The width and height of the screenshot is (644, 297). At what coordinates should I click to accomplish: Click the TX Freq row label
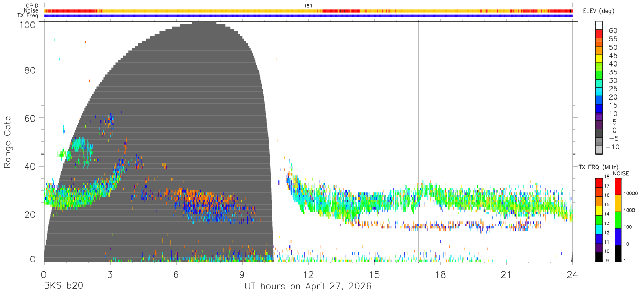(x=28, y=16)
